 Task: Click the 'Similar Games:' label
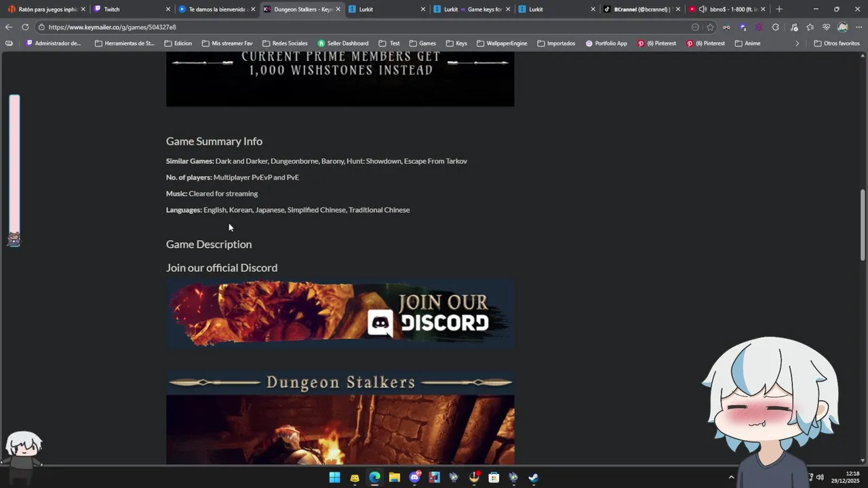[x=190, y=161]
